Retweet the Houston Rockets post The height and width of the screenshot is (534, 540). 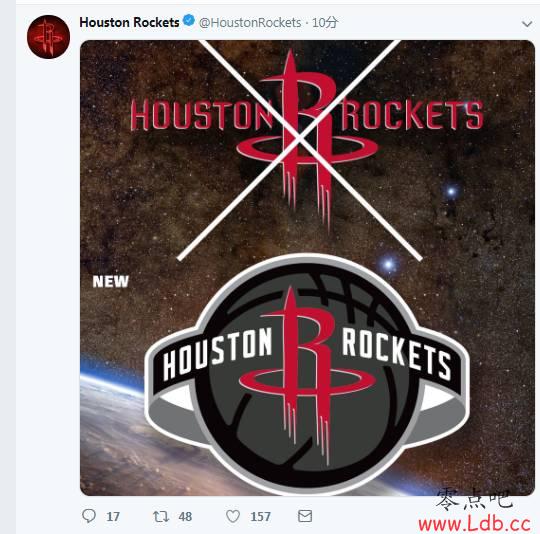161,516
